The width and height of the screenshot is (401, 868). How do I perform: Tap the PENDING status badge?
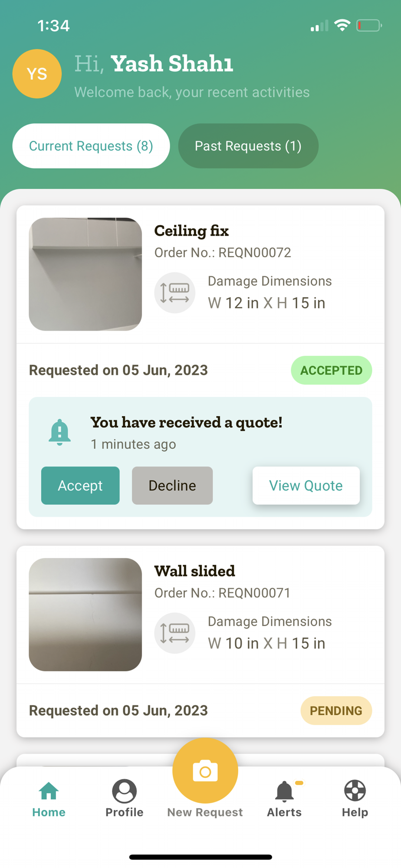click(336, 710)
